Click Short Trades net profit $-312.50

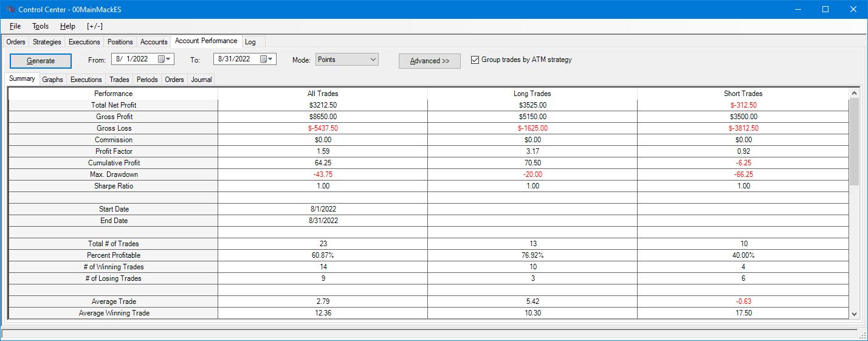(x=743, y=105)
